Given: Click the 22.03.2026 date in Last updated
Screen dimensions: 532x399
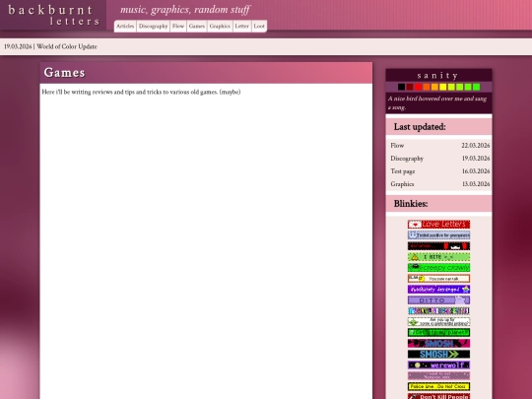Looking at the screenshot, I should 475,146.
